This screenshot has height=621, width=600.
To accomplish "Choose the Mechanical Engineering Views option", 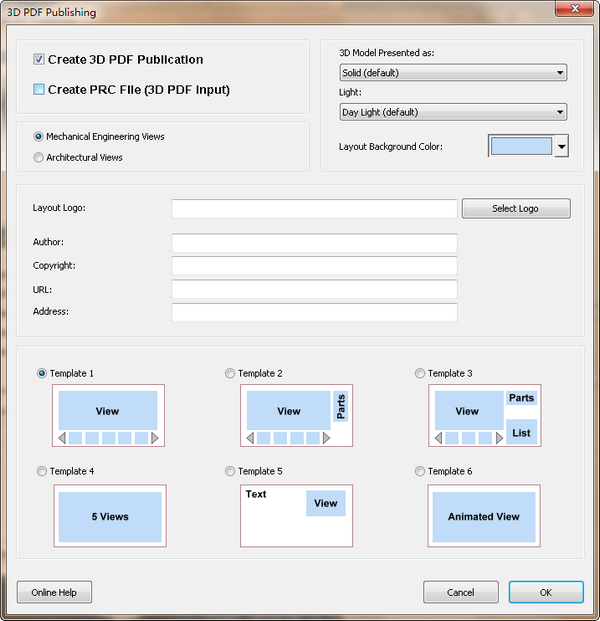I will coord(38,137).
